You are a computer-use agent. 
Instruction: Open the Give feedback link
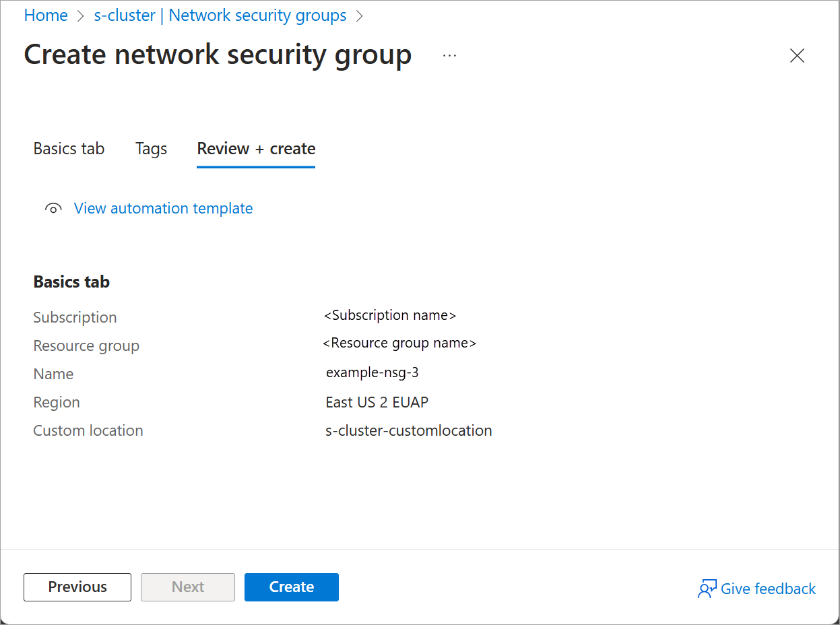coord(768,589)
